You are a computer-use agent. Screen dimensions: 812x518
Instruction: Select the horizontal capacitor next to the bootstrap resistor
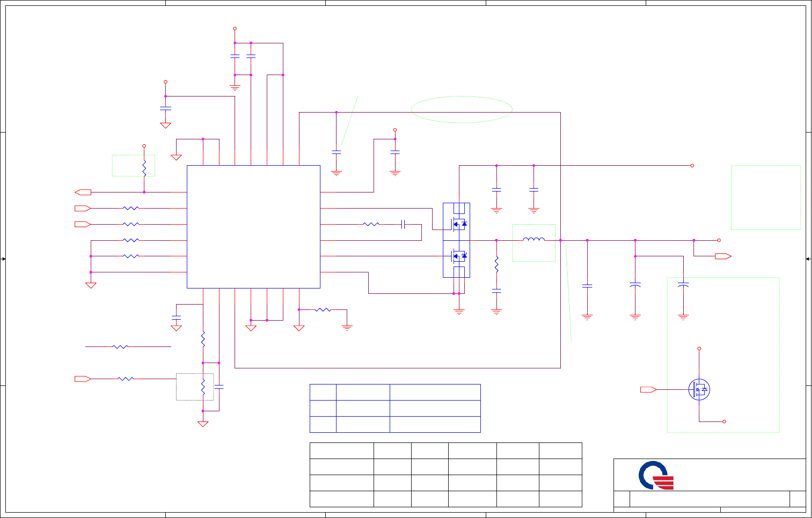pos(403,224)
